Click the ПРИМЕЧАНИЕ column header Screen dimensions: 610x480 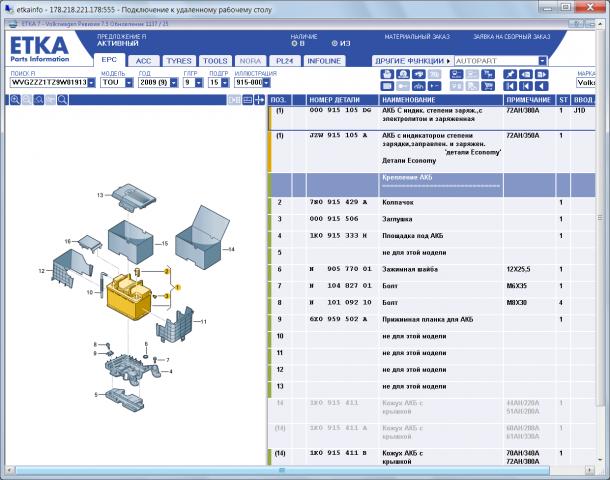coord(529,100)
